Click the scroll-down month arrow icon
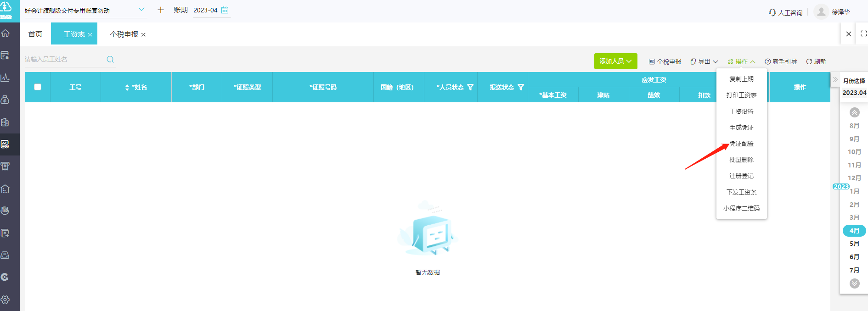Screen dimensions: 868x311 point(855,283)
